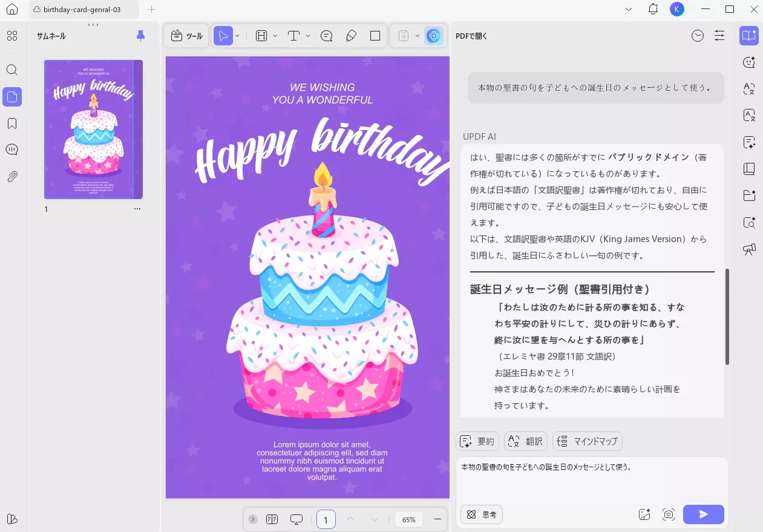The height and width of the screenshot is (532, 763).
Task: Toggle the UPDF AI panel button in toolbar
Action: click(x=433, y=36)
